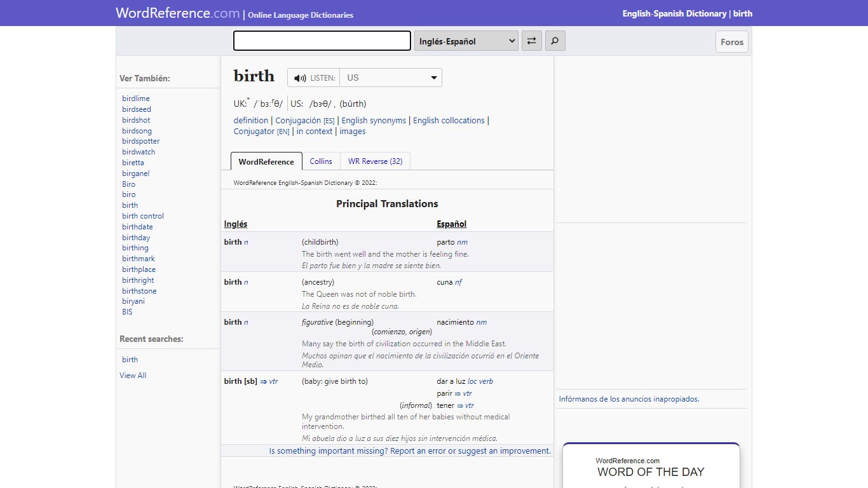Screen dimensions: 868x488
Task: Open capitalized Biro in the sidebar list
Action: pos(129,184)
